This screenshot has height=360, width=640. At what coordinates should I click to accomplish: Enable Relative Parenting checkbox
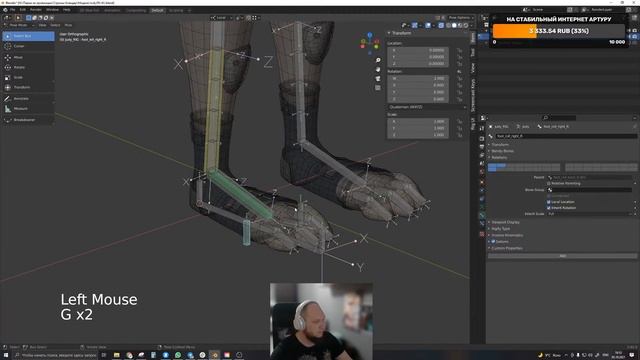coord(549,184)
